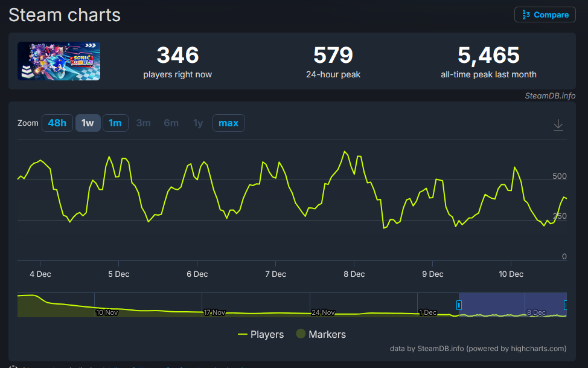Click the selected range in the navigator
The image size is (588, 368).
pos(513,305)
